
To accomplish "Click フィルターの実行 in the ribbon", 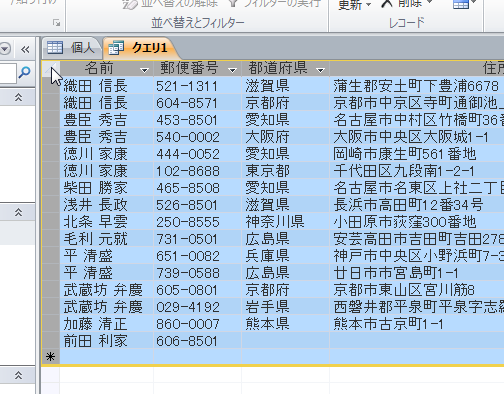I will (275, 4).
